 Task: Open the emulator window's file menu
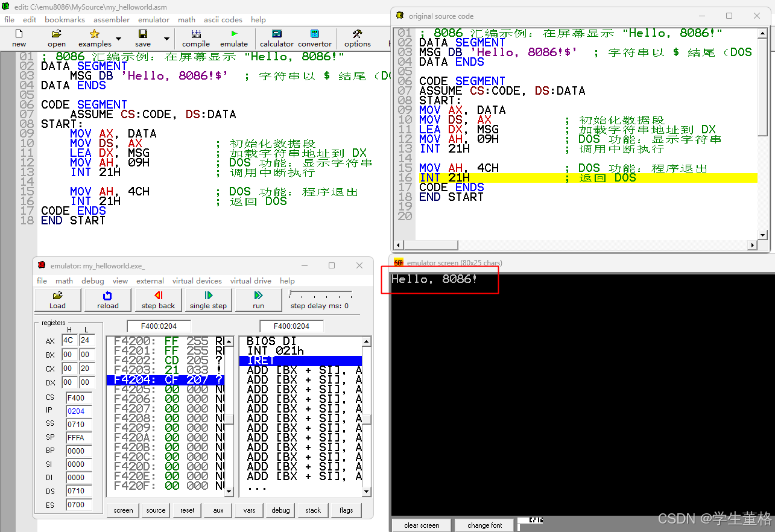click(42, 280)
